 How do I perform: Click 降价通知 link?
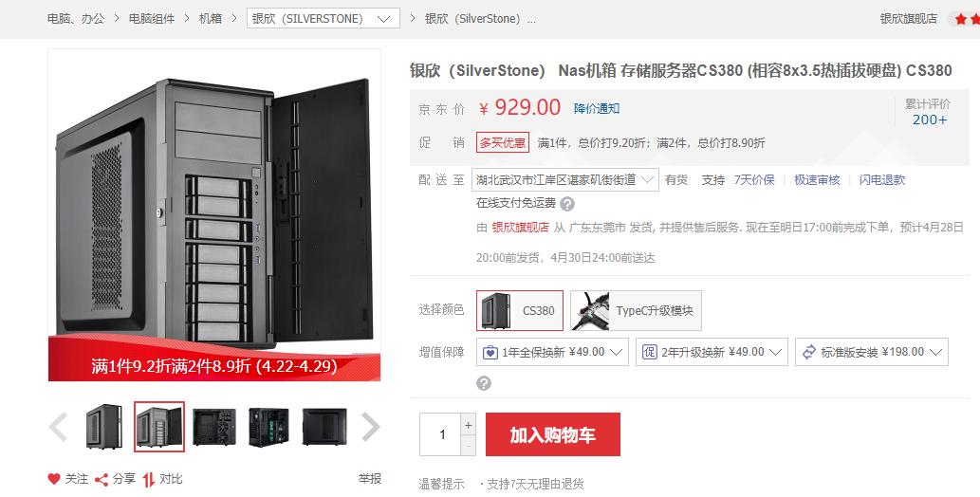click(x=596, y=109)
